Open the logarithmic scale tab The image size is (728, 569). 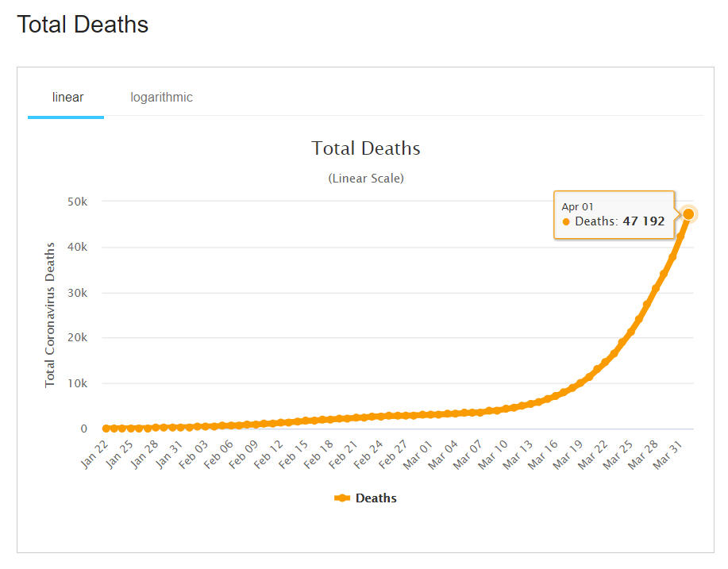tap(161, 98)
